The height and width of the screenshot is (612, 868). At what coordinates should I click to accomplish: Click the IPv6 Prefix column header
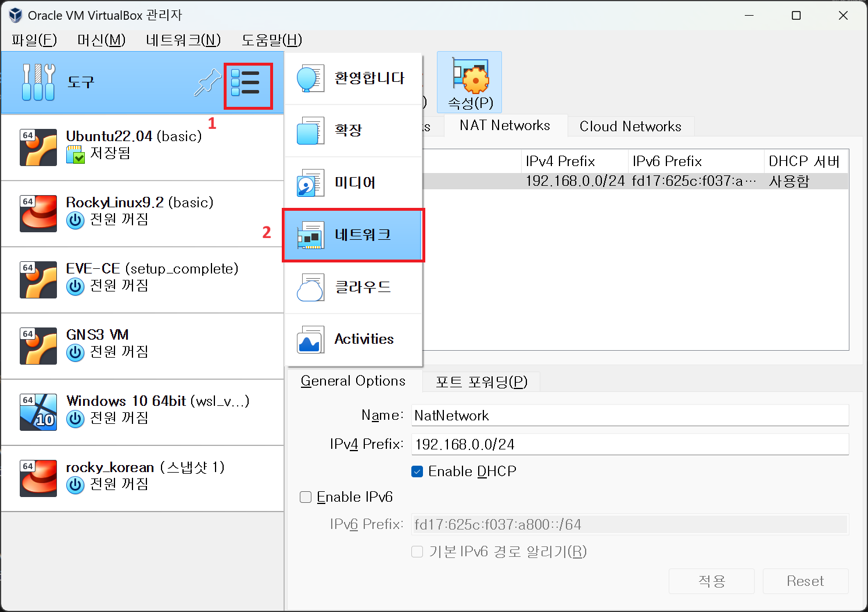(696, 161)
